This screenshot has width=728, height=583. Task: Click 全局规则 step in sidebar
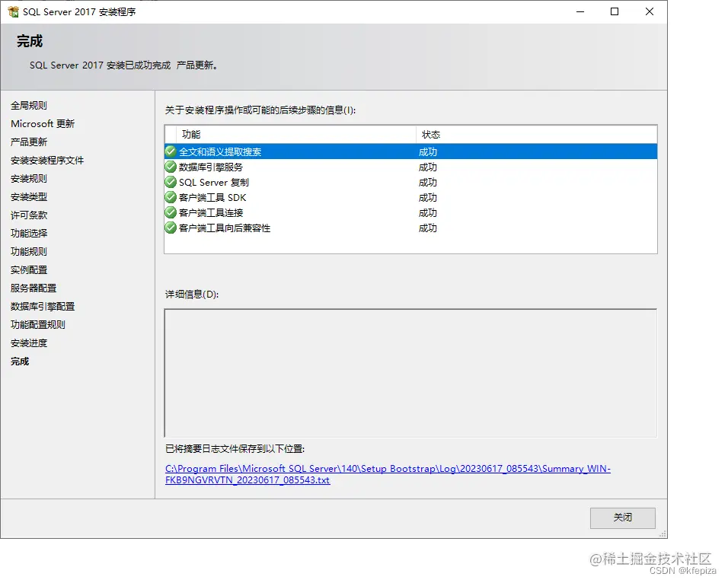(29, 105)
